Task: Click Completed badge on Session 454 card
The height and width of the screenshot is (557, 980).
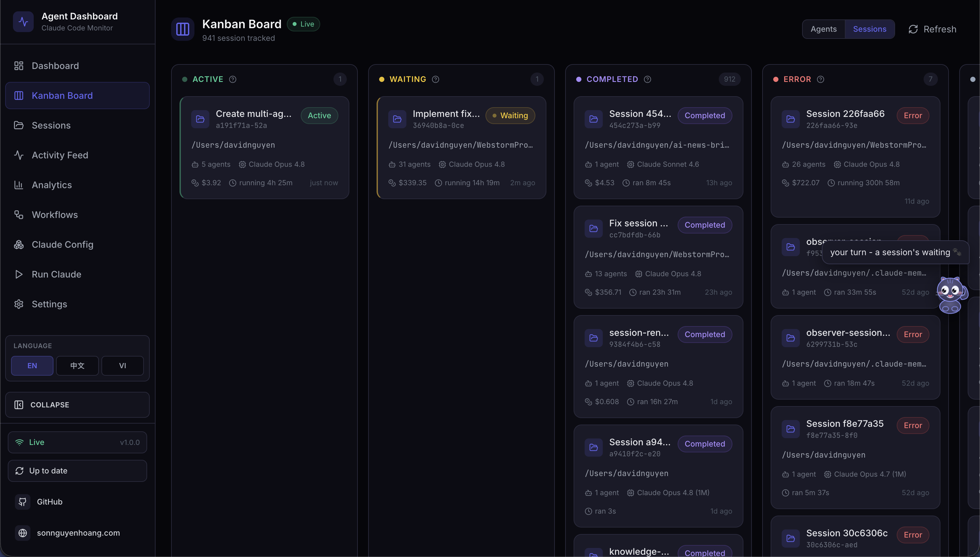Action: pyautogui.click(x=705, y=116)
